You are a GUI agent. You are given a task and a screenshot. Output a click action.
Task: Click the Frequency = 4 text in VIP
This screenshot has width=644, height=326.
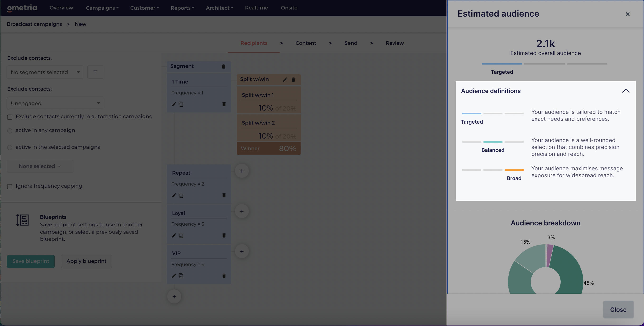point(188,264)
